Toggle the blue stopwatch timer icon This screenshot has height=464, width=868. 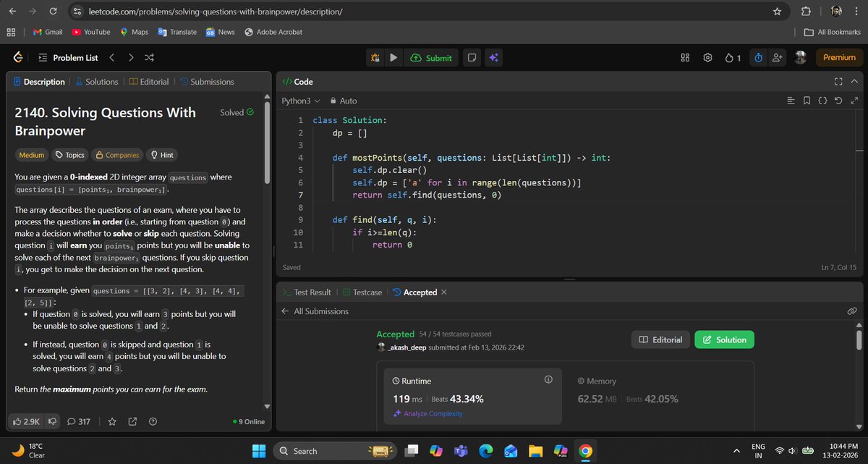(757, 58)
